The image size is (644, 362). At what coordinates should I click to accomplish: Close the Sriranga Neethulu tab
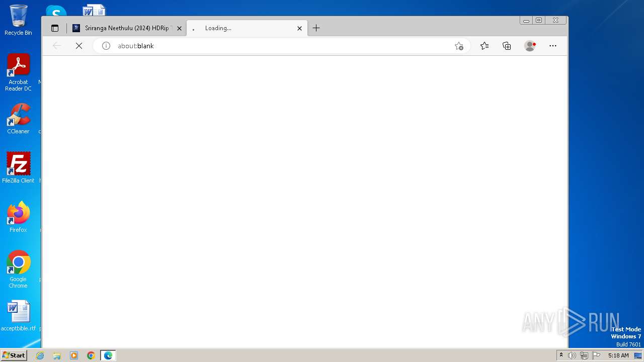(179, 28)
